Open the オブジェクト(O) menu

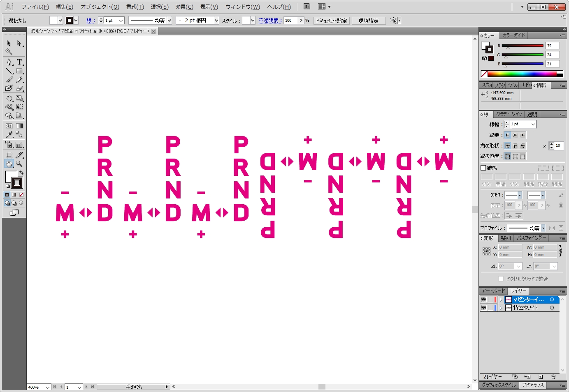(100, 7)
